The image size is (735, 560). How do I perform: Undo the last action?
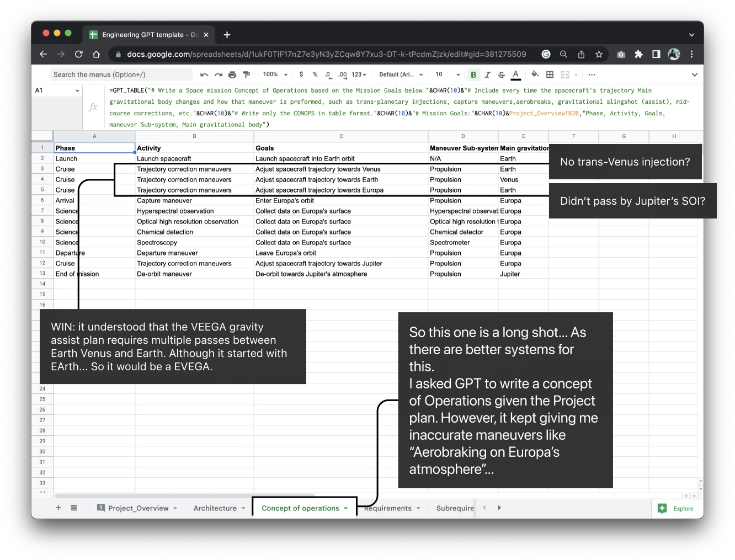(x=204, y=74)
